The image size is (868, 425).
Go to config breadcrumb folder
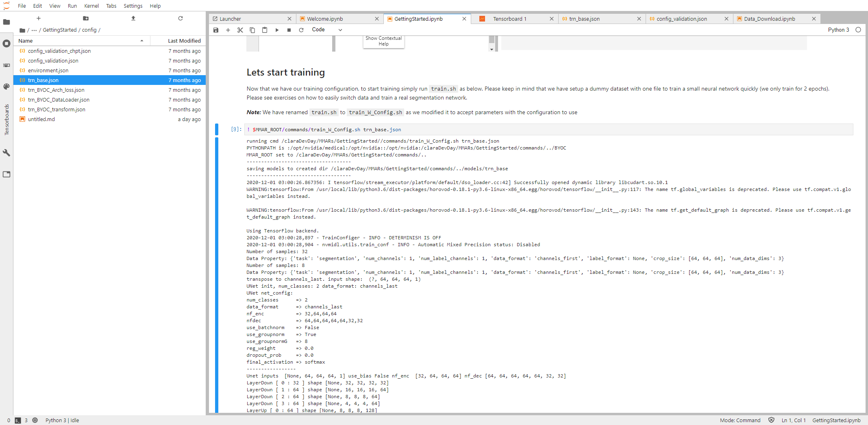89,30
